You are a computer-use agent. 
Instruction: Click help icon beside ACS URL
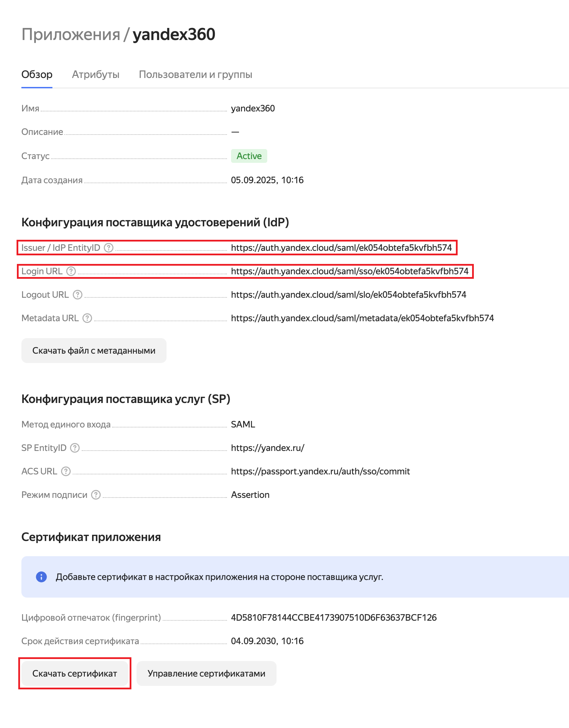(66, 471)
